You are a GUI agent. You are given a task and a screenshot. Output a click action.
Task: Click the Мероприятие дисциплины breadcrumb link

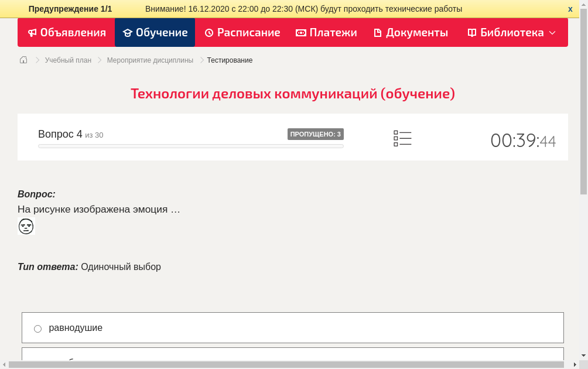coord(150,60)
